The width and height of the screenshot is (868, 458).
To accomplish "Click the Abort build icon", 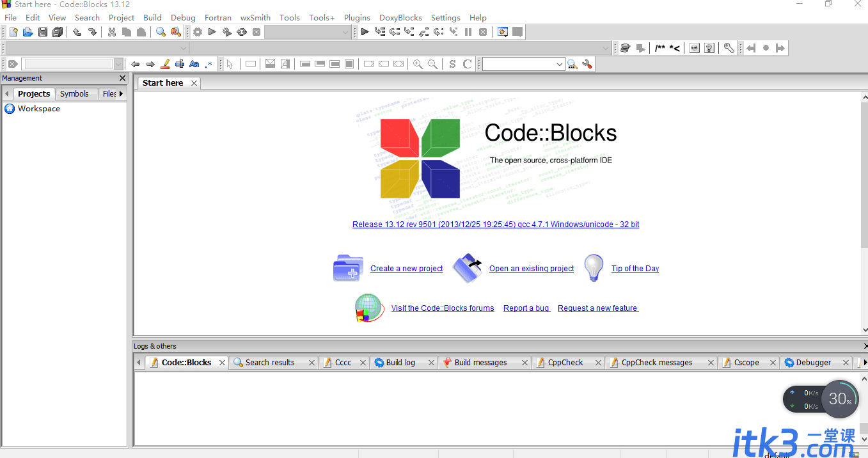I will tap(256, 32).
